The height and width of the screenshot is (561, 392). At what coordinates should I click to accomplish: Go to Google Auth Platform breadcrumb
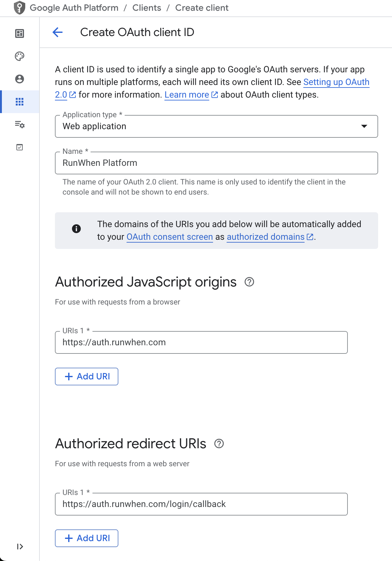point(74,8)
